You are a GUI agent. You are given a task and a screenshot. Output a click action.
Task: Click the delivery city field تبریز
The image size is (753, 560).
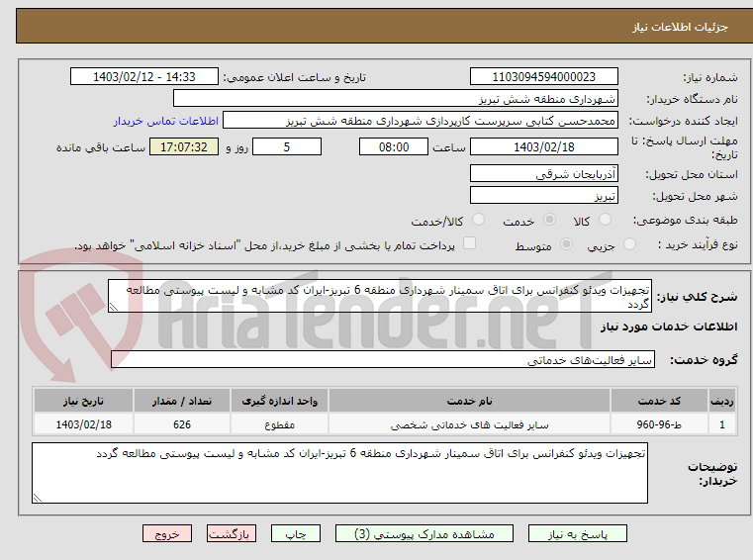coord(543,196)
